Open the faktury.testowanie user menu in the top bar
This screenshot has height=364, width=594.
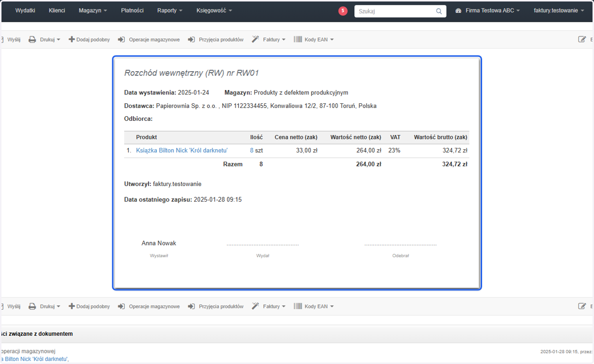pyautogui.click(x=559, y=10)
